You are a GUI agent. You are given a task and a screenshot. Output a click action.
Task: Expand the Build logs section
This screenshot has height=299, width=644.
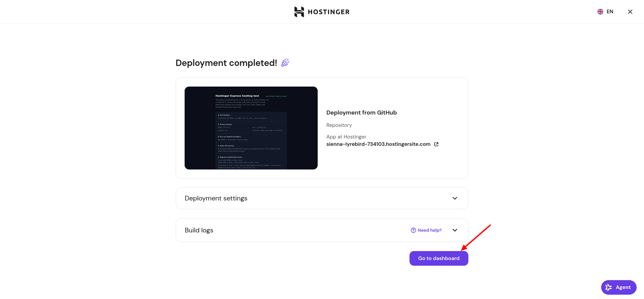(x=322, y=230)
